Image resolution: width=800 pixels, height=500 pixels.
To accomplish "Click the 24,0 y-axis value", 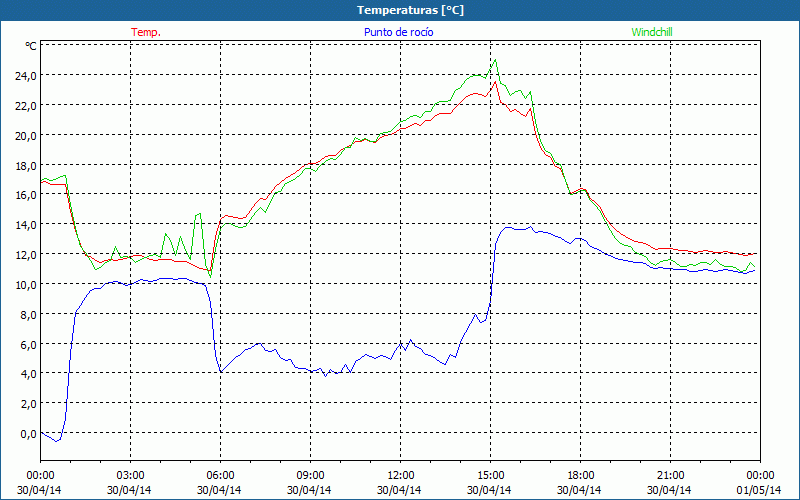I will click(x=26, y=76).
